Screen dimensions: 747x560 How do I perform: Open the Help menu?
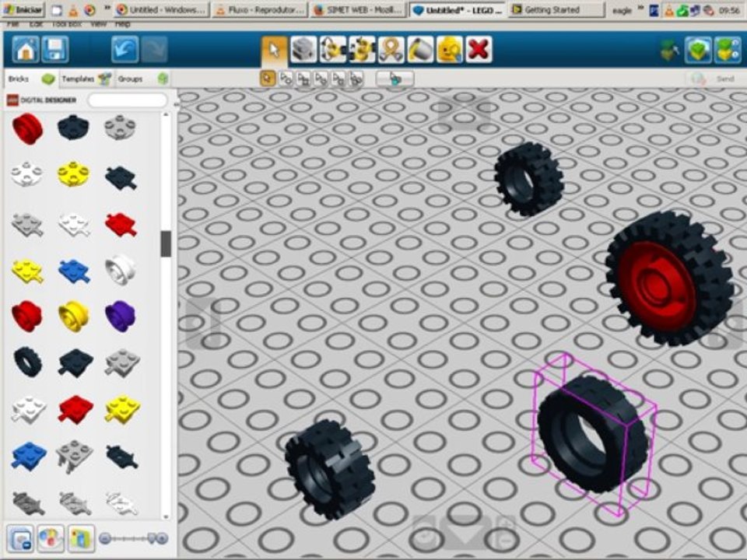(122, 24)
